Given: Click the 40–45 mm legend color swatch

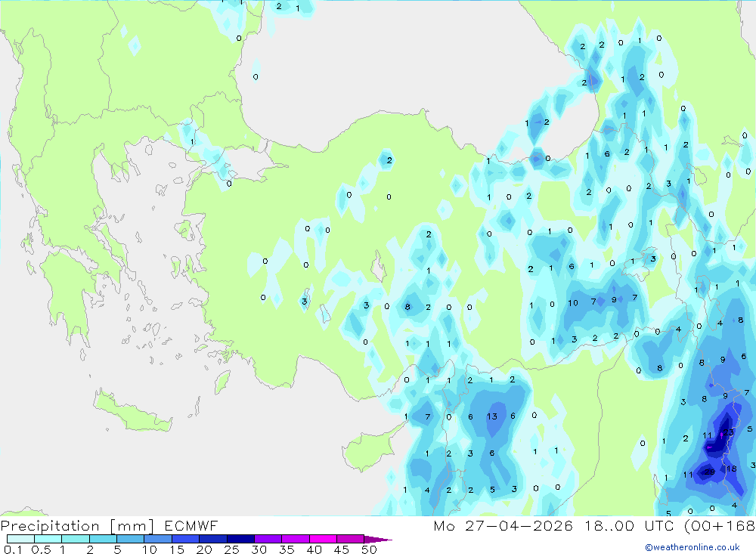Looking at the screenshot, I should pos(323,539).
